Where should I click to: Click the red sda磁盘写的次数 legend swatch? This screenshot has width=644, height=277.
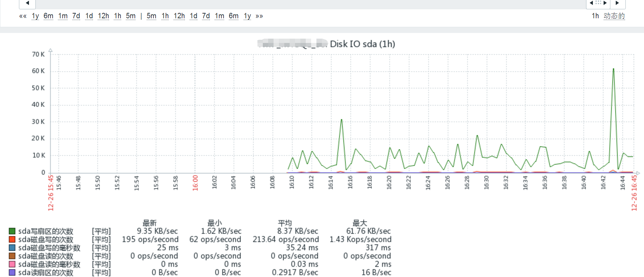[x=12, y=239]
